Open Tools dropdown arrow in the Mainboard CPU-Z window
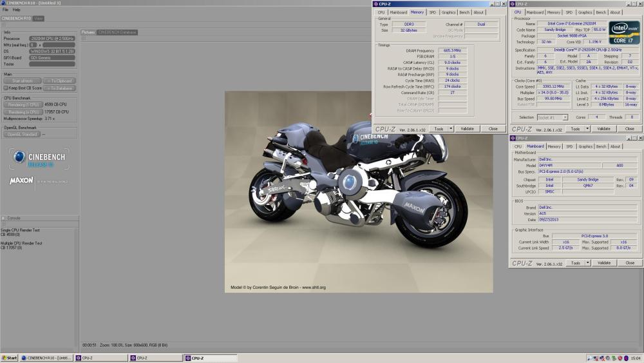 coord(588,262)
